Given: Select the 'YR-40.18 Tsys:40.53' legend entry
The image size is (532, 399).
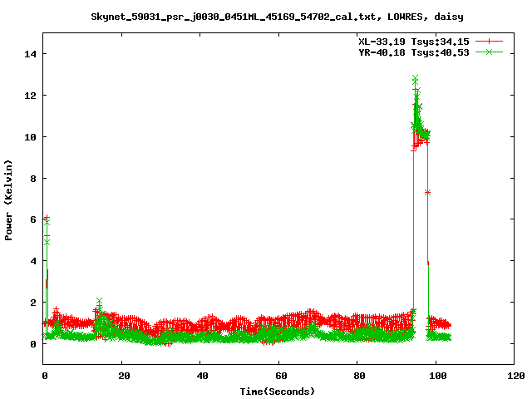Looking at the screenshot, I should (414, 52).
